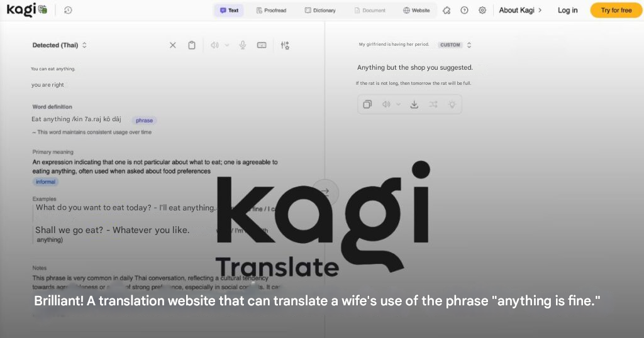The height and width of the screenshot is (338, 644).
Task: Show translation insights lightbulb icon
Action: click(452, 104)
